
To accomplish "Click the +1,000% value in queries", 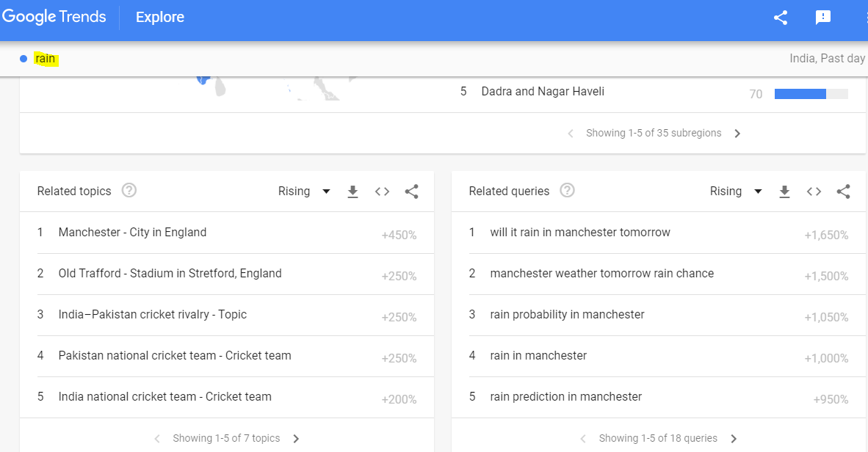I will [x=826, y=358].
